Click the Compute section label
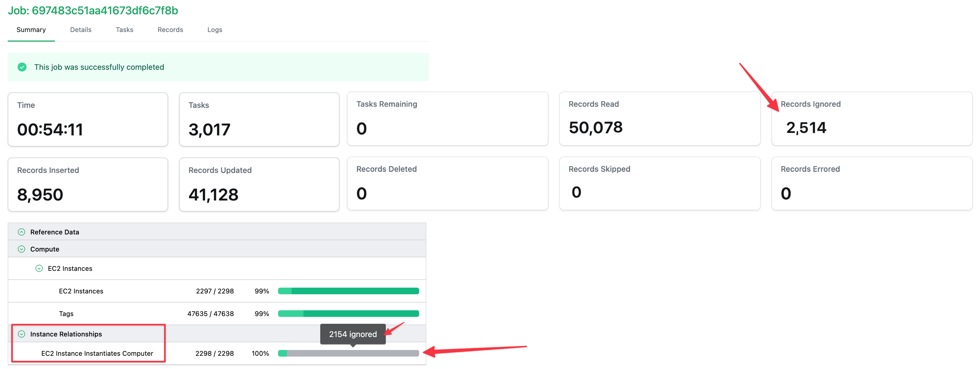The image size is (980, 369). pos(45,249)
